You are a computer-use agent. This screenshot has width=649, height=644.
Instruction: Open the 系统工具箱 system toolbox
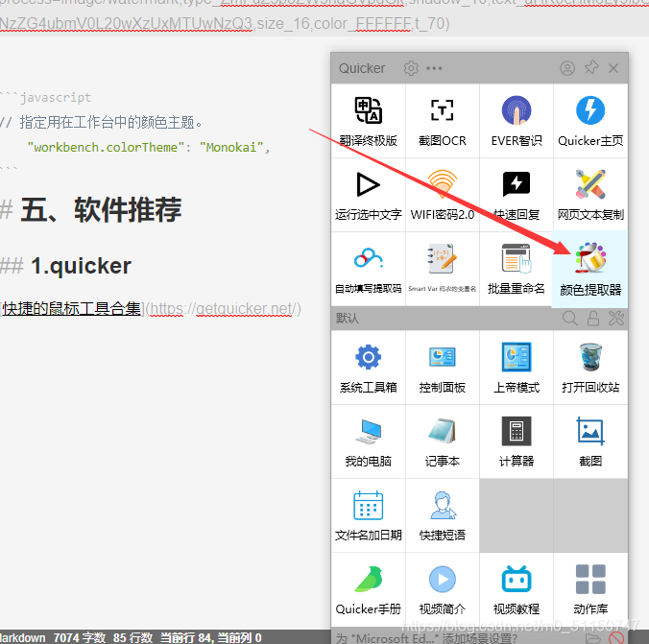(x=368, y=368)
